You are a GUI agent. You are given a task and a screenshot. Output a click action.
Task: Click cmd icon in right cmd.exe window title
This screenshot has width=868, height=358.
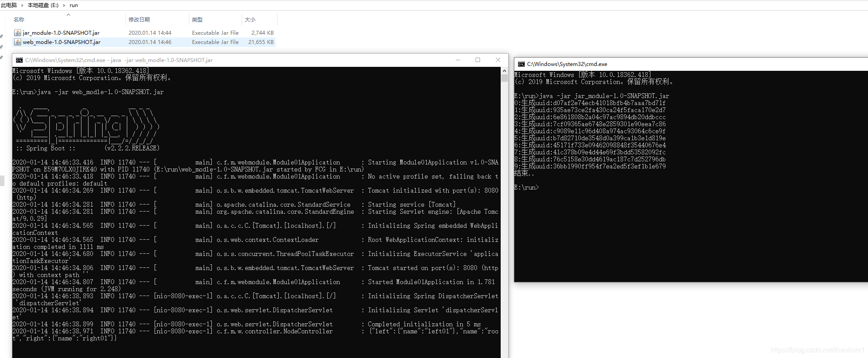[x=521, y=64]
